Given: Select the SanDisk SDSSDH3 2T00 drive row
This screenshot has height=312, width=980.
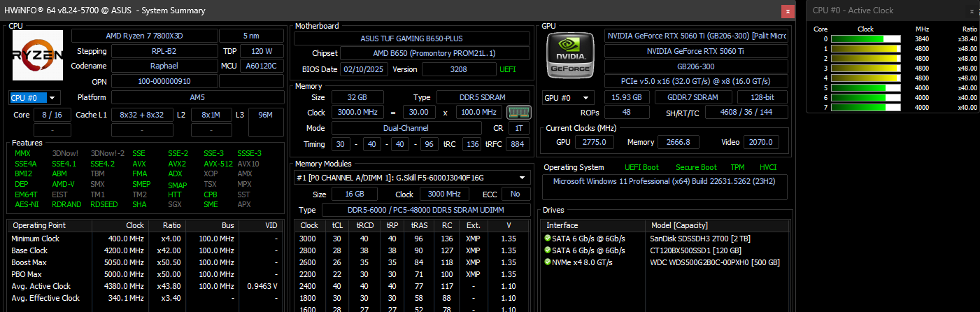Looking at the screenshot, I should point(665,239).
